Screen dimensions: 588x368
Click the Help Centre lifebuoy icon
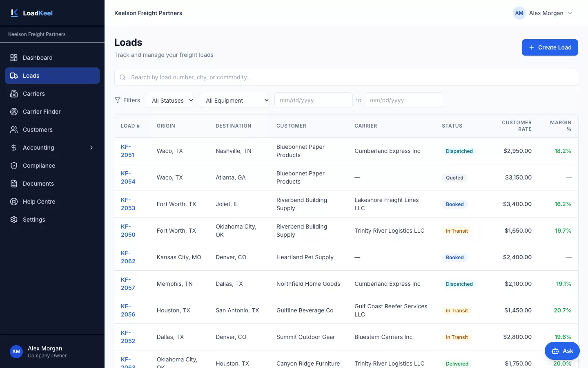click(x=14, y=202)
